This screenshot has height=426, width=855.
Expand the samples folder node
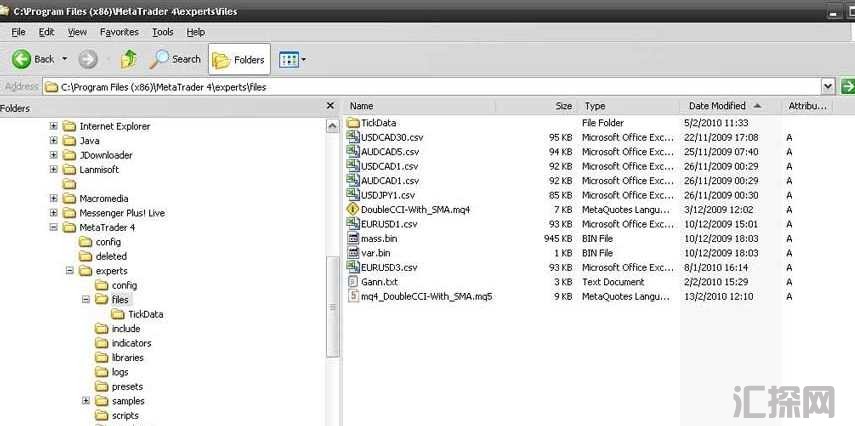84,401
